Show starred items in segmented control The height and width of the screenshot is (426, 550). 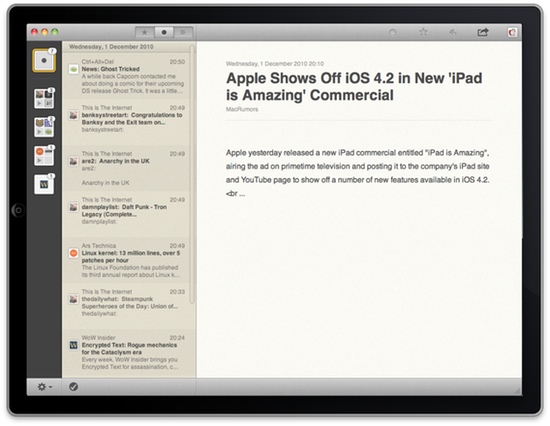coord(145,32)
